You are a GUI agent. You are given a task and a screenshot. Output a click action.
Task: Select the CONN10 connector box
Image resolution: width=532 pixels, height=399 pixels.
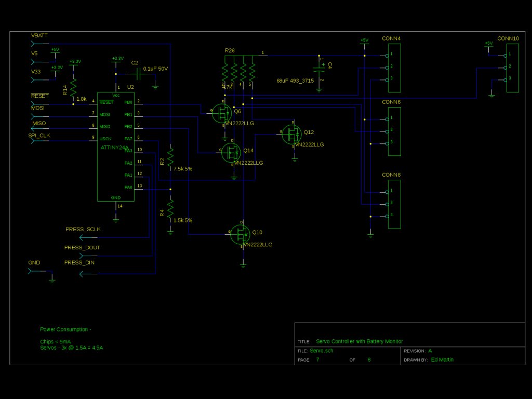[513, 68]
